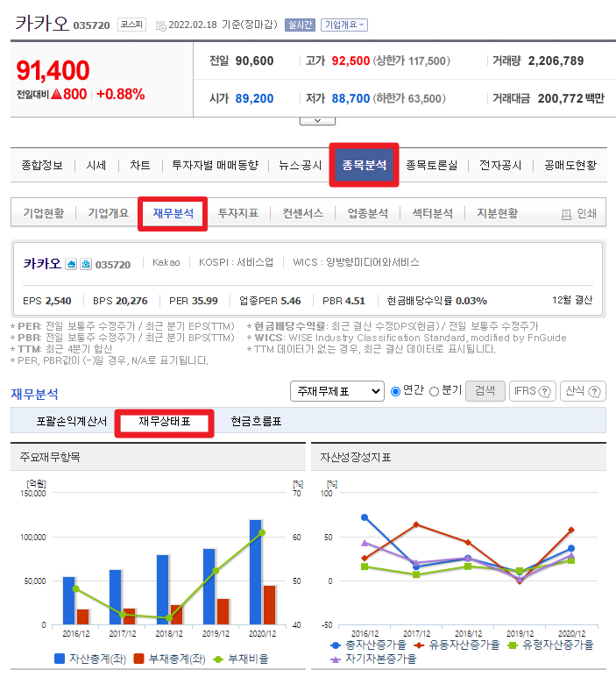Click the 자산총계(좌) blue legend marker
Viewport: 616px width, 677px height.
60,659
